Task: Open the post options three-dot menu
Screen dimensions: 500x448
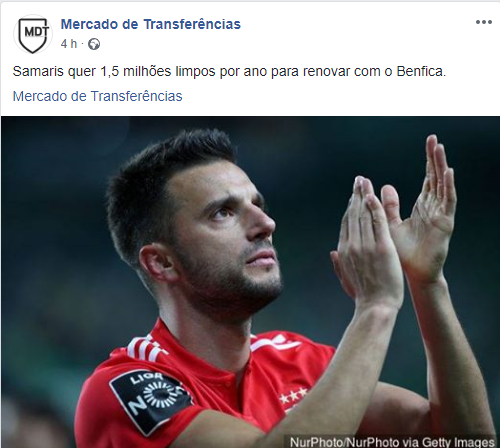Action: pyautogui.click(x=484, y=22)
